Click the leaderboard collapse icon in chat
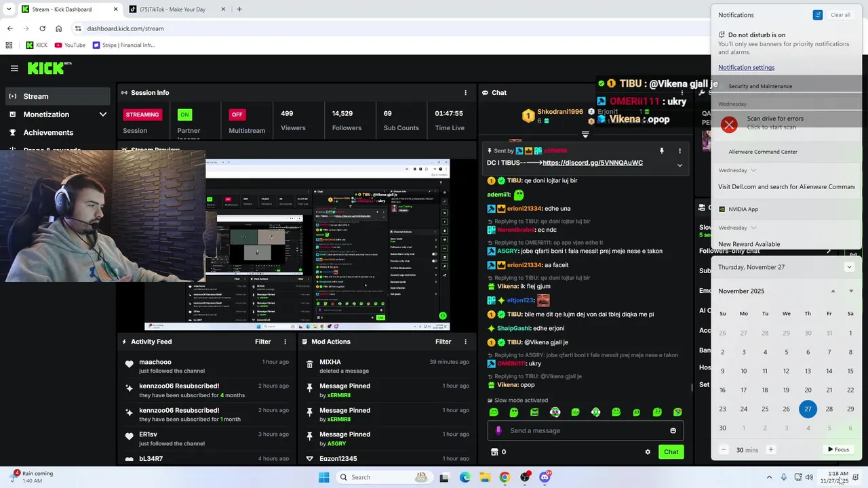 (585, 134)
